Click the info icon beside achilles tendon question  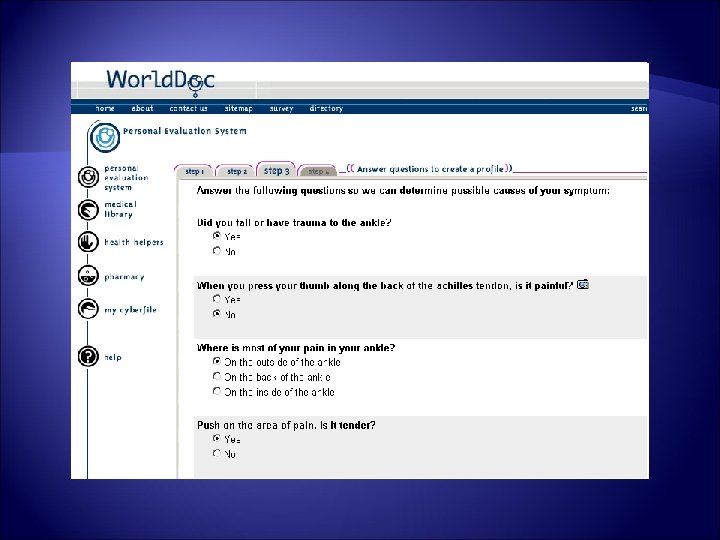583,285
